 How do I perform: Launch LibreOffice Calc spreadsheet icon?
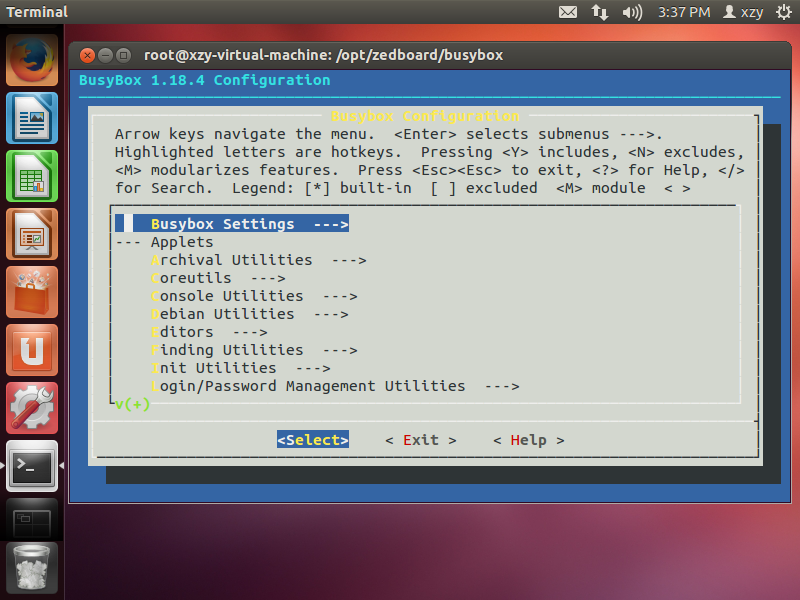point(32,176)
